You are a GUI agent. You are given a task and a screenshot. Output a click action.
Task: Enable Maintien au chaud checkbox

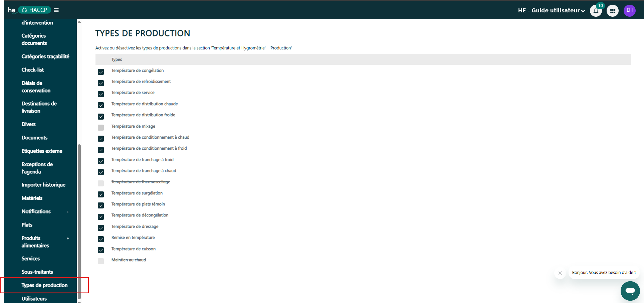pos(101,261)
